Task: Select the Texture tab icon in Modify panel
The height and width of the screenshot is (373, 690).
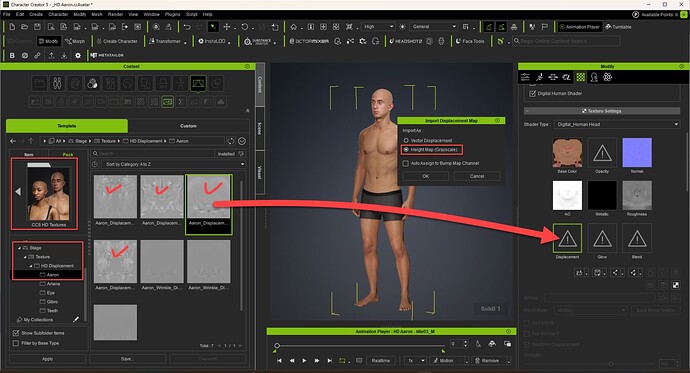Action: pos(581,77)
